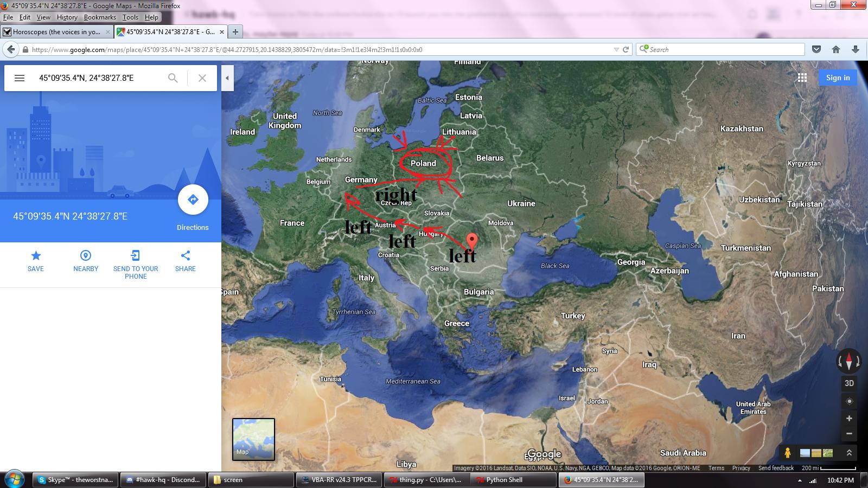
Task: Go to the Firefox home page
Action: (x=836, y=49)
